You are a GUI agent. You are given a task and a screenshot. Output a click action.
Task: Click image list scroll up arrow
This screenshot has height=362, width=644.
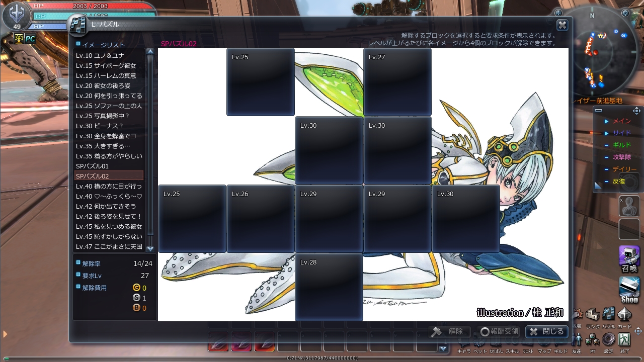pos(150,51)
